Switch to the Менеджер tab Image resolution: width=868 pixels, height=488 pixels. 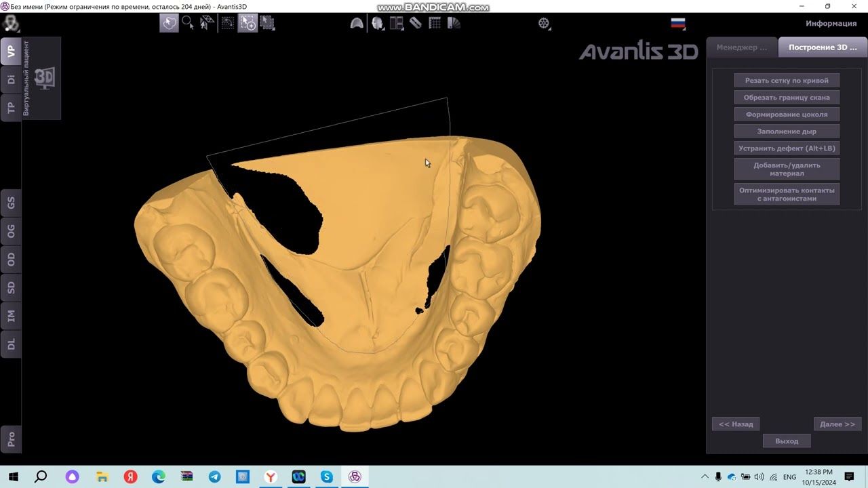coord(742,47)
